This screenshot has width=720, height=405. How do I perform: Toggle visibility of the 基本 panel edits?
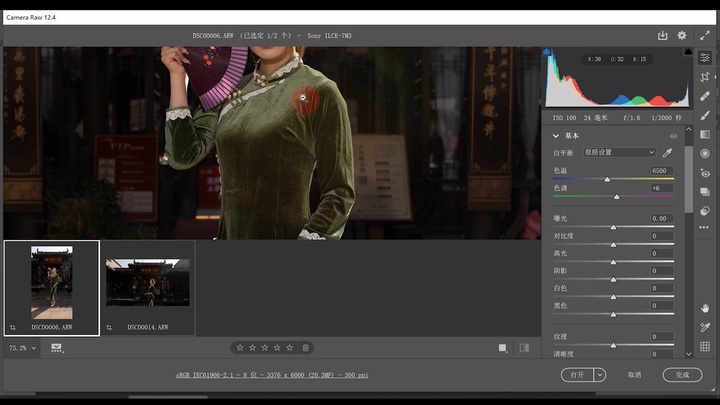coord(673,135)
